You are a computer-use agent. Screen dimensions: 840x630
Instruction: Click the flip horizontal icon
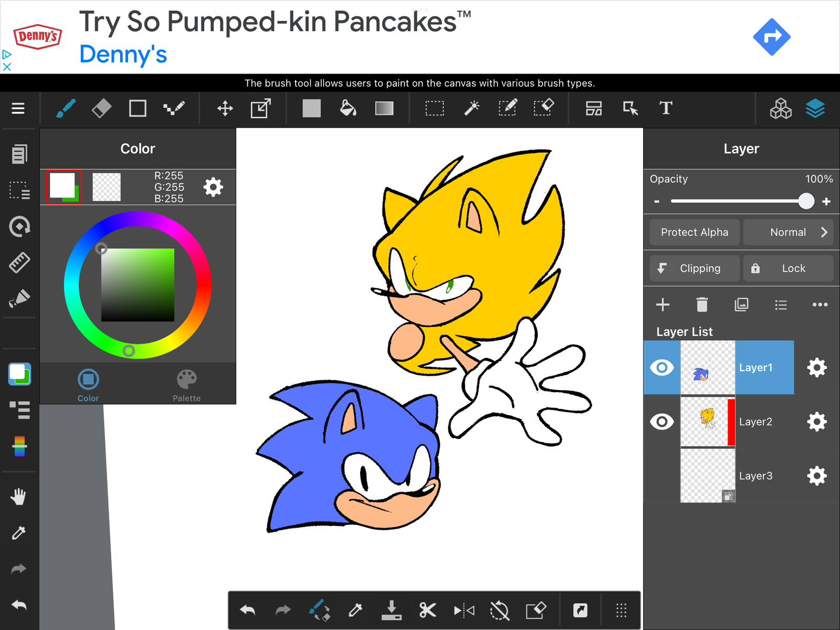point(464,610)
